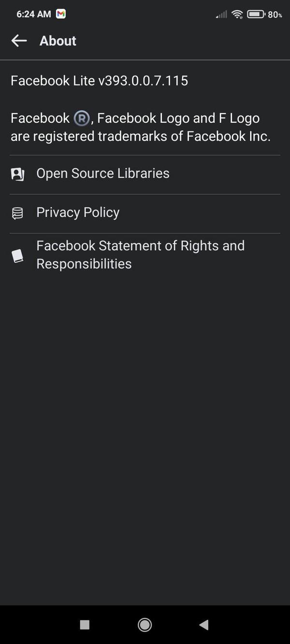290x644 pixels.
Task: Tap the divider row containing Privacy Policy
Action: tap(145, 213)
